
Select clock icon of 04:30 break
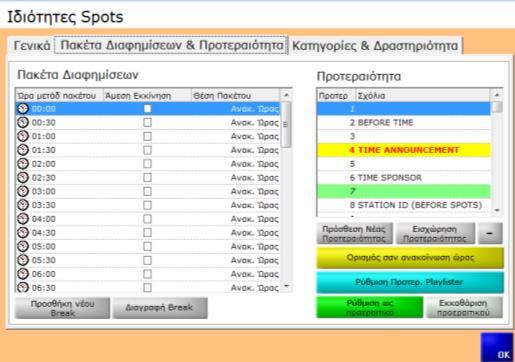pos(23,233)
